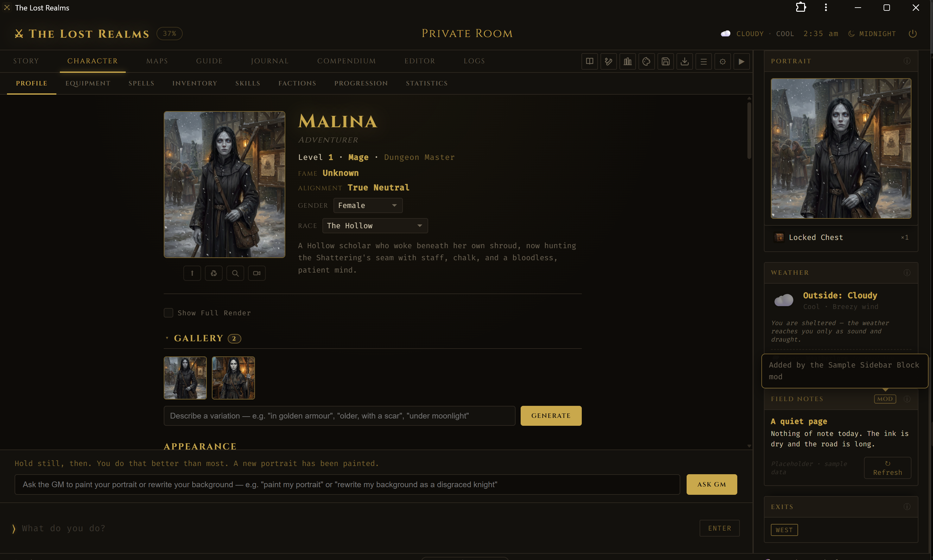The image size is (933, 560).
Task: Click the video camera icon under portrait
Action: (257, 273)
